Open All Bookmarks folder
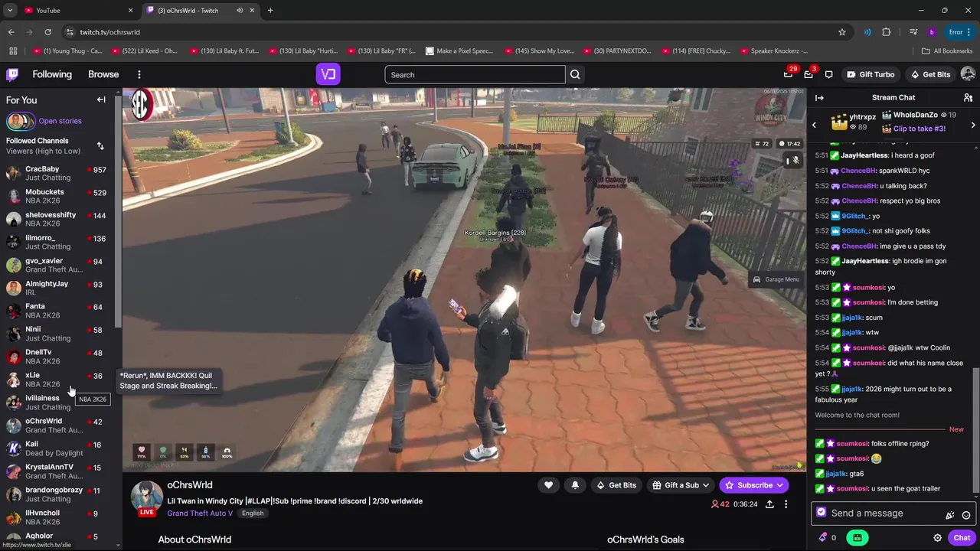 [947, 51]
